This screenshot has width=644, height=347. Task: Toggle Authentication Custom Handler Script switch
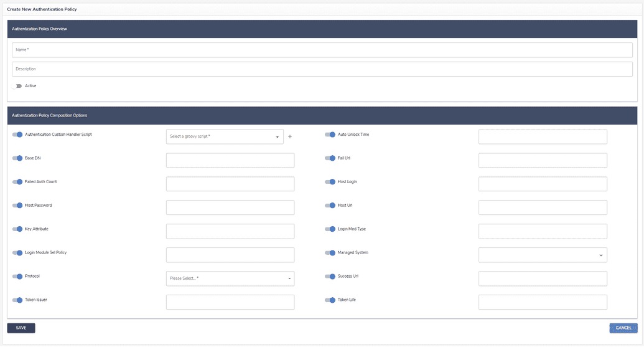[x=17, y=135]
